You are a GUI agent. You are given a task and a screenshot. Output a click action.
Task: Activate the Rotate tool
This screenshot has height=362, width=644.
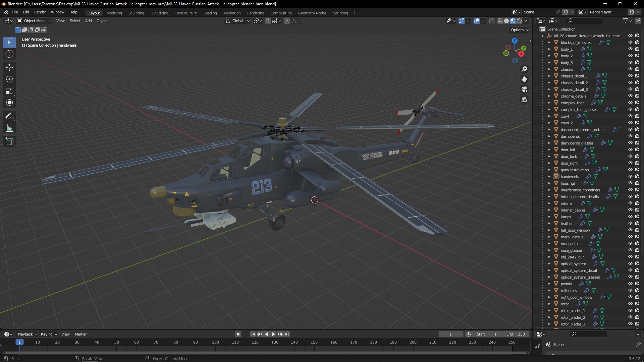coord(9,79)
